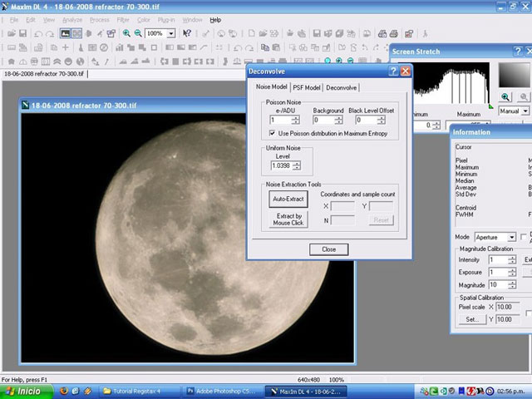Screen dimensions: 532x399
Task: Toggle Use Poisson distribution in Maximum Entropy
Action: coord(273,133)
